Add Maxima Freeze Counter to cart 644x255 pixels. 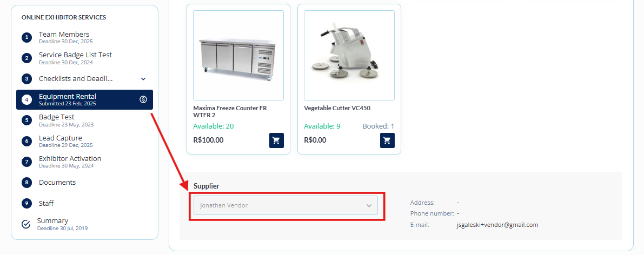tap(276, 140)
